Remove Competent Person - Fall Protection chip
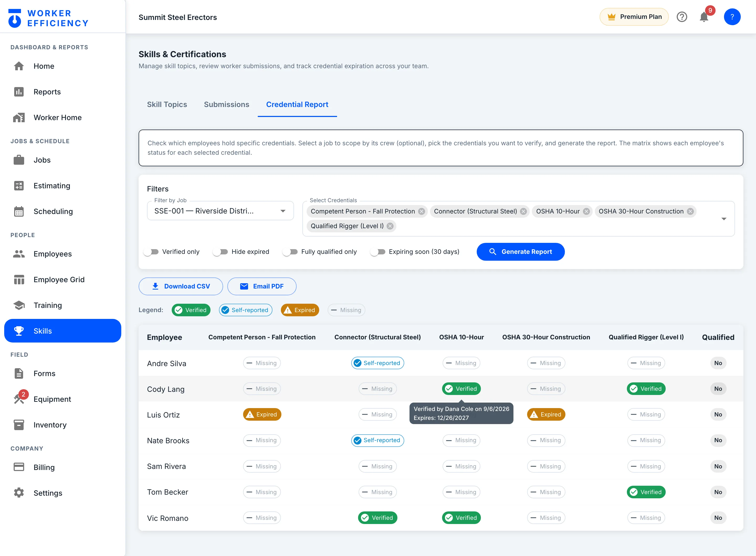Image resolution: width=756 pixels, height=556 pixels. click(x=422, y=211)
